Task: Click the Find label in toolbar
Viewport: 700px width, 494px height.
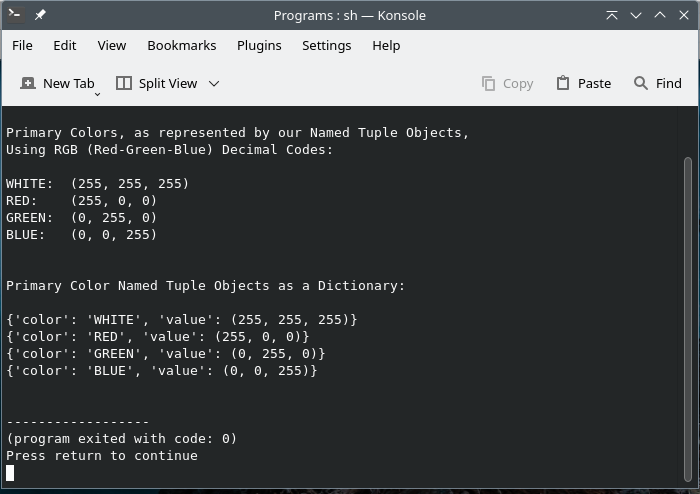Action: pos(668,83)
